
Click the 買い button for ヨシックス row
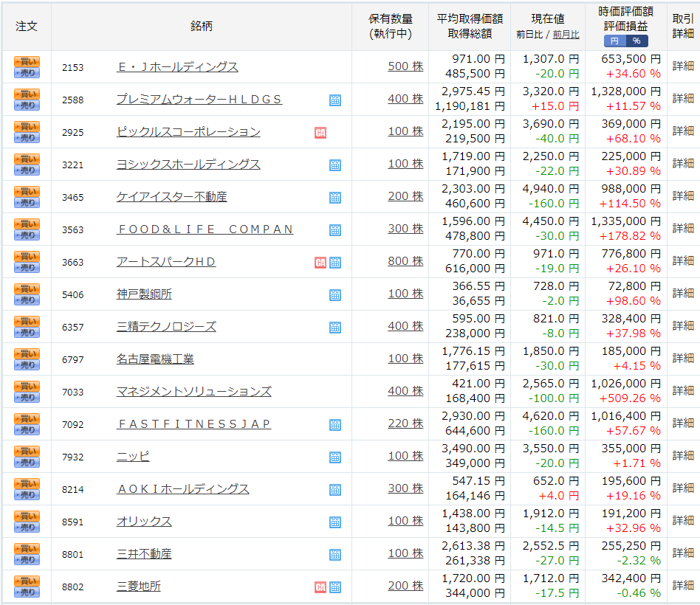pyautogui.click(x=27, y=159)
